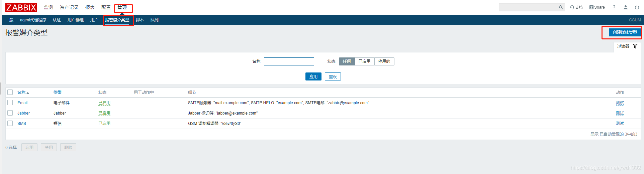Go to the 用户群组 submenu
The width and height of the screenshot is (644, 174).
(76, 20)
